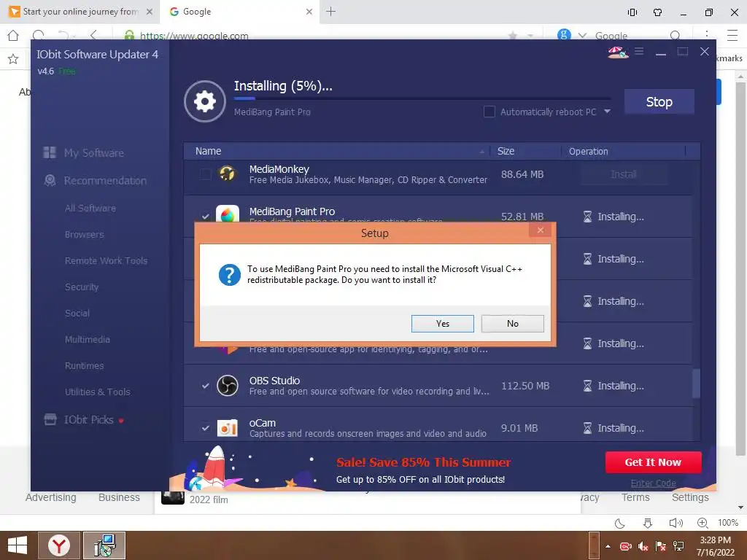Screen dimensions: 747x560
Task: Click the beach umbrella promo icon
Action: click(618, 52)
